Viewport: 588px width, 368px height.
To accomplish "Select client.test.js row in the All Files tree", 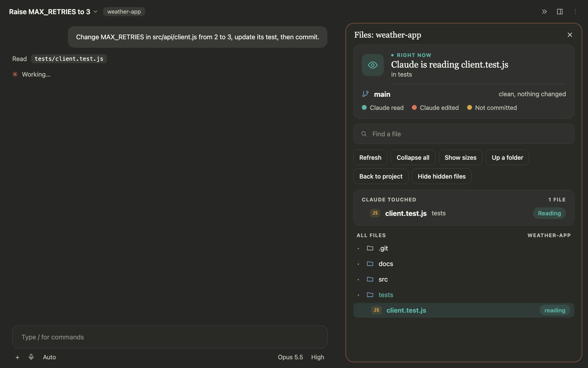I will click(x=463, y=310).
